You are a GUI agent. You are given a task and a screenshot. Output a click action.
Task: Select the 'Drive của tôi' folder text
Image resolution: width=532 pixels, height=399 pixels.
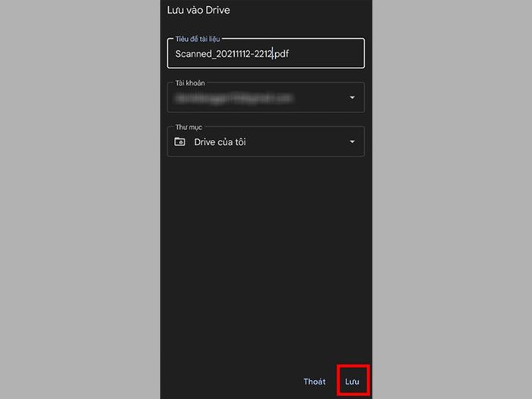pyautogui.click(x=220, y=142)
